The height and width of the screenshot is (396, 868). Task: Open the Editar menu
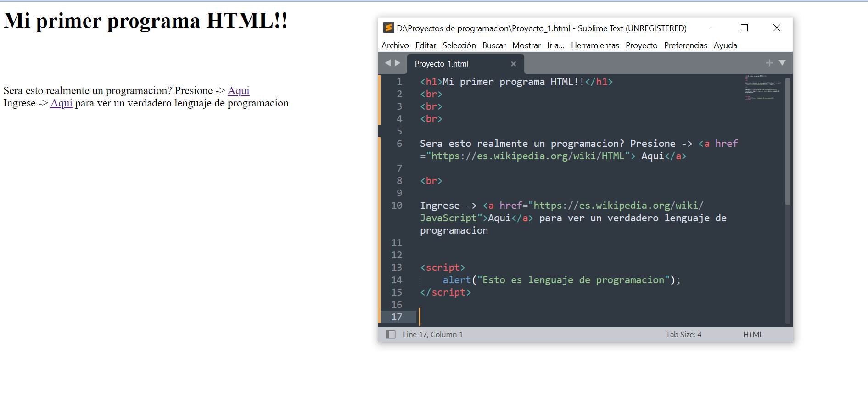tap(426, 45)
